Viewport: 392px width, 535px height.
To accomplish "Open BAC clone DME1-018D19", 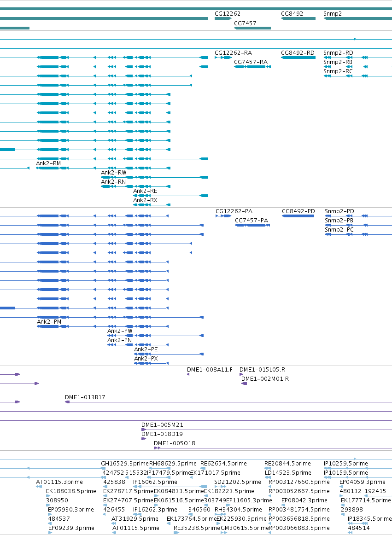I will pyautogui.click(x=267, y=439).
